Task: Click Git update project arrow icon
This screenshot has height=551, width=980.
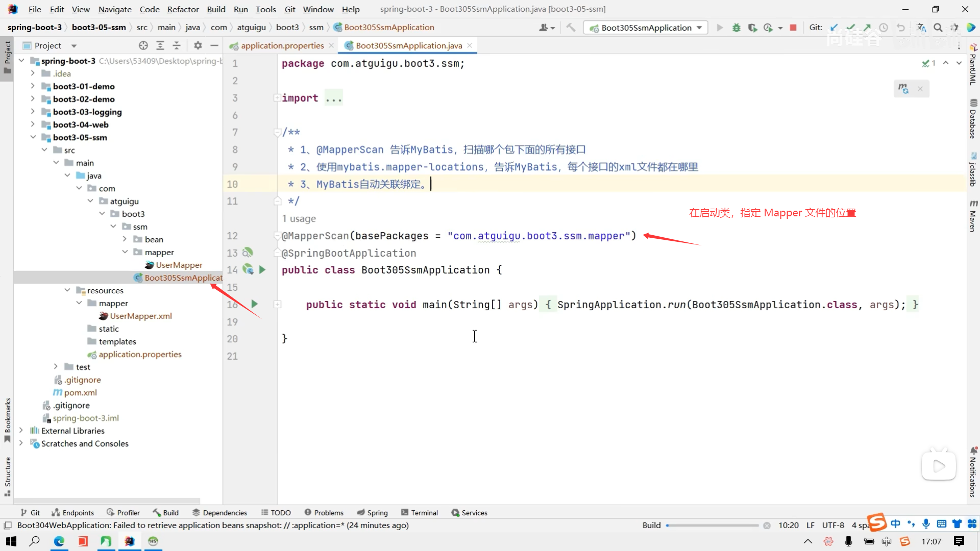Action: click(x=834, y=28)
